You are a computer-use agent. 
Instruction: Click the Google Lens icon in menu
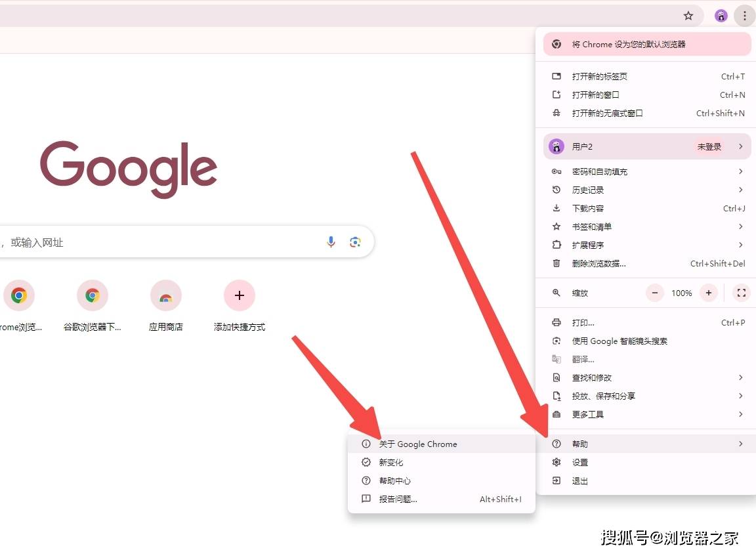tap(556, 341)
